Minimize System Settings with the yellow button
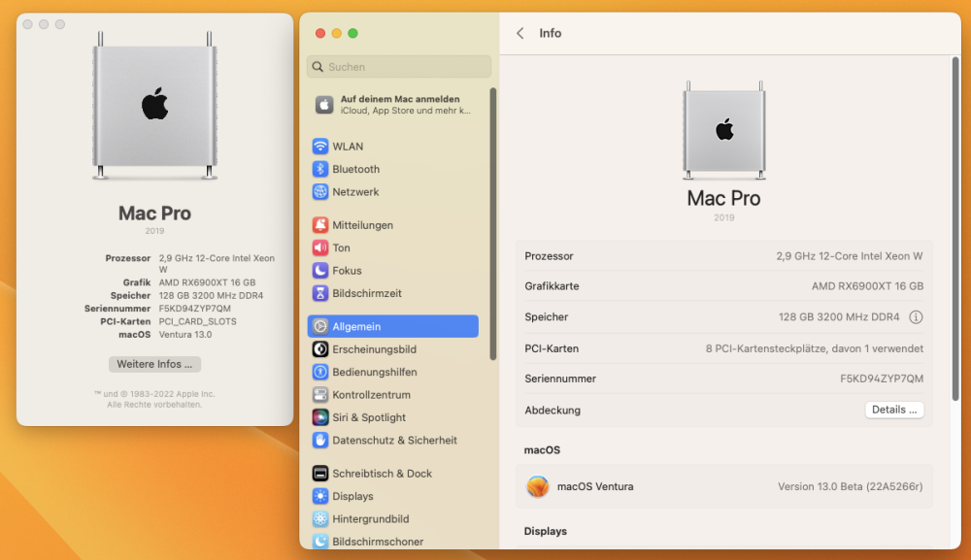The image size is (971, 560). pyautogui.click(x=336, y=33)
